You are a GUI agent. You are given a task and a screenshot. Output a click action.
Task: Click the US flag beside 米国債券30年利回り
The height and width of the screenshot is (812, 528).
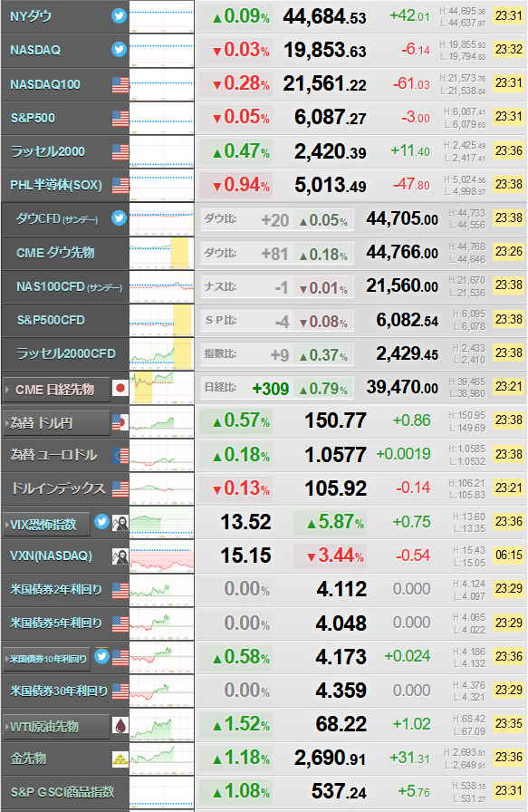coord(120,691)
